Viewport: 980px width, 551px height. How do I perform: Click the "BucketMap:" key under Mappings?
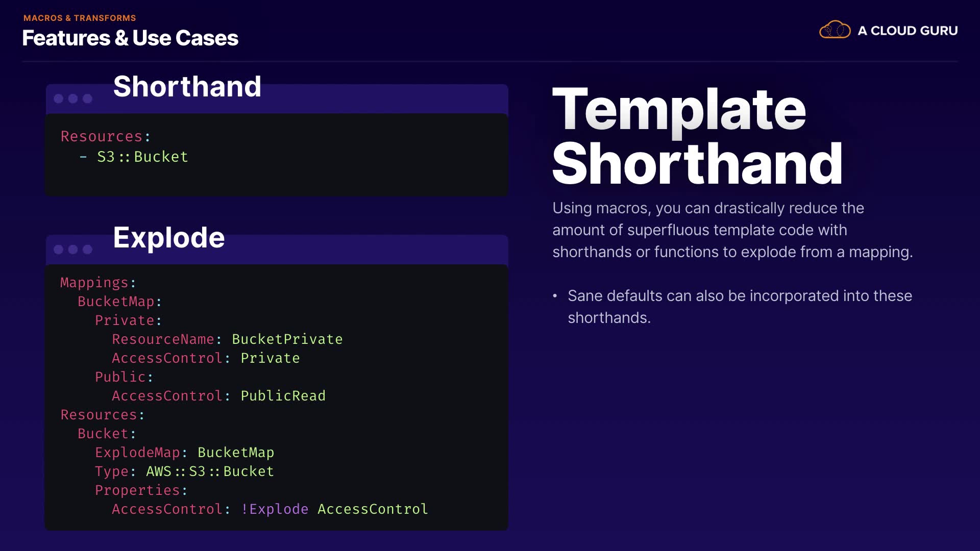[x=119, y=302]
